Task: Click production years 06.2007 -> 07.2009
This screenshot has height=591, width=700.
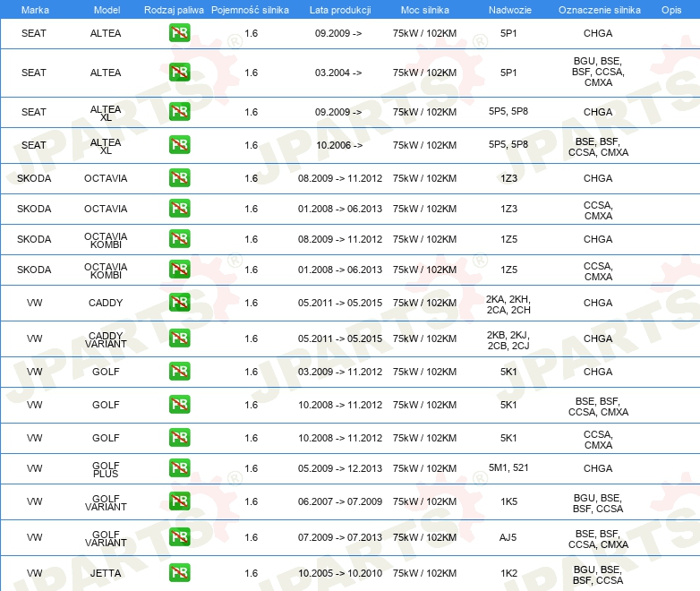Action: tap(340, 501)
